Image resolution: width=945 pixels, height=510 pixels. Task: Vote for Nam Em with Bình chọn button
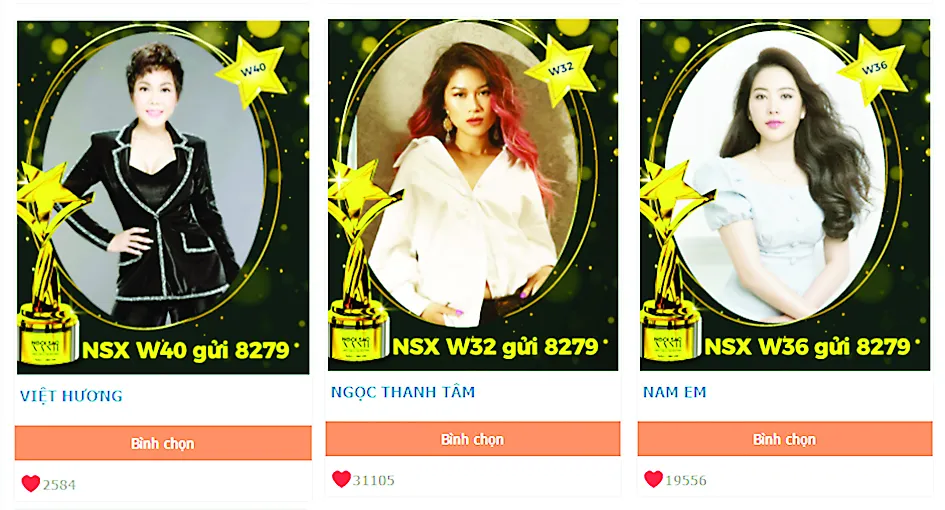point(785,439)
